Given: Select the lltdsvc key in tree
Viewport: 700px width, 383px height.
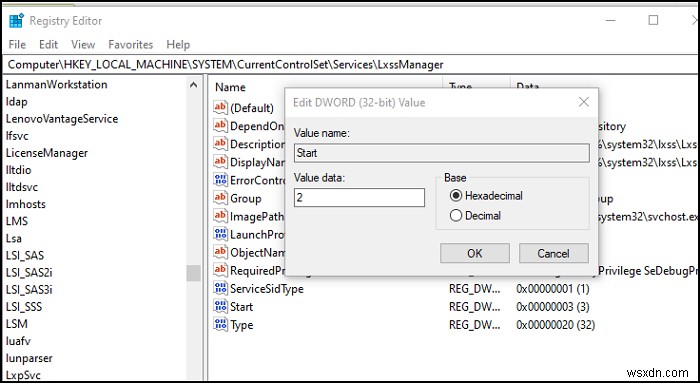Looking at the screenshot, I should click(x=22, y=187).
